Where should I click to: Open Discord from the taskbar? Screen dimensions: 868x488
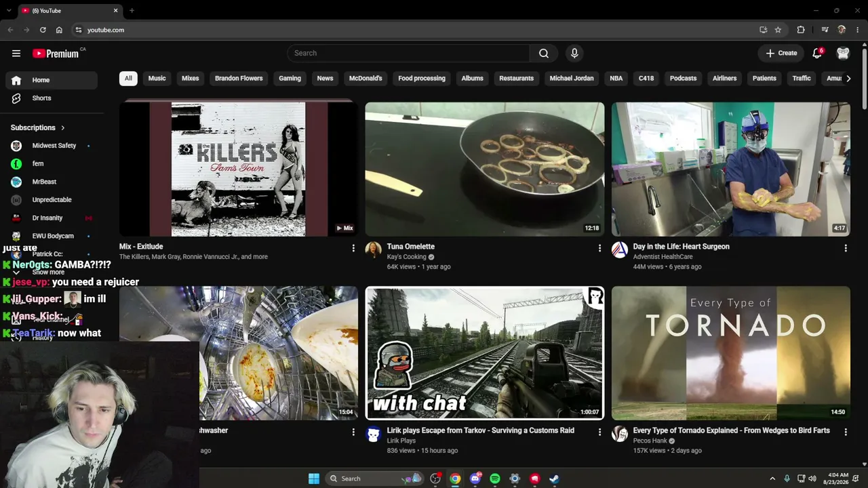pos(475,479)
